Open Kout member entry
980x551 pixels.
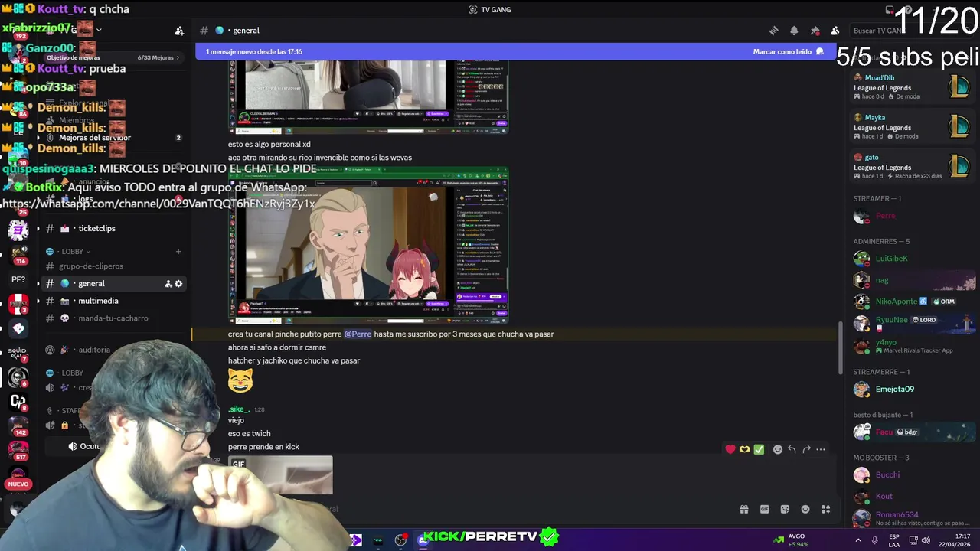911,496
